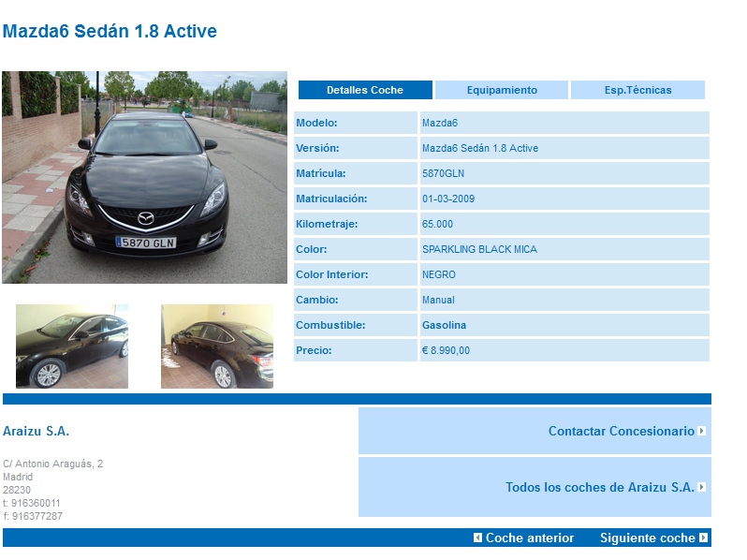Navigate to Siguiente coche
The width and height of the screenshot is (747, 560).
coord(647,538)
